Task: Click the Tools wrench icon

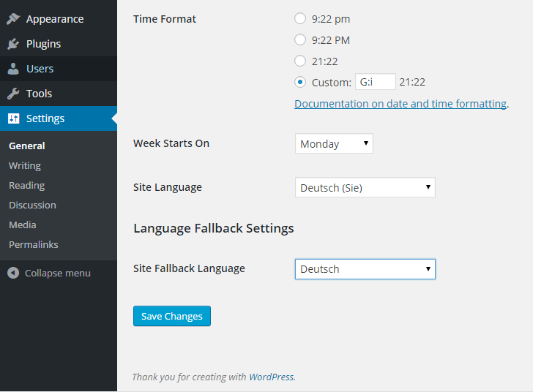Action: tap(13, 94)
